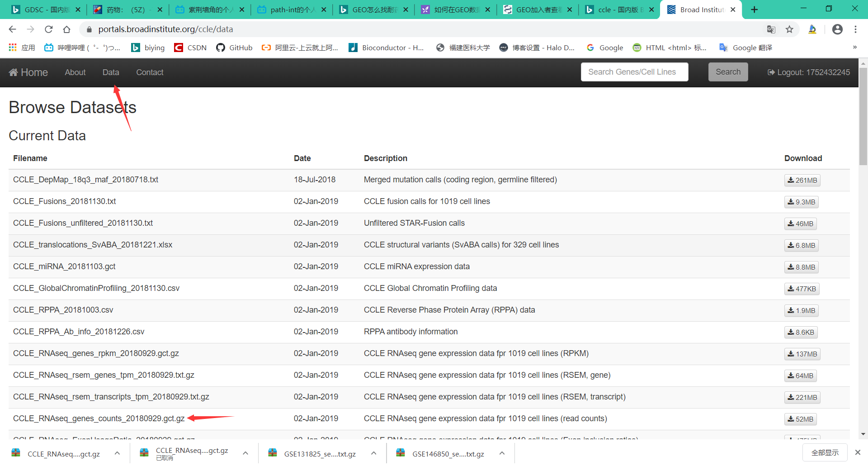Open the Google 翻译 bookmark
868x466 pixels.
[745, 48]
